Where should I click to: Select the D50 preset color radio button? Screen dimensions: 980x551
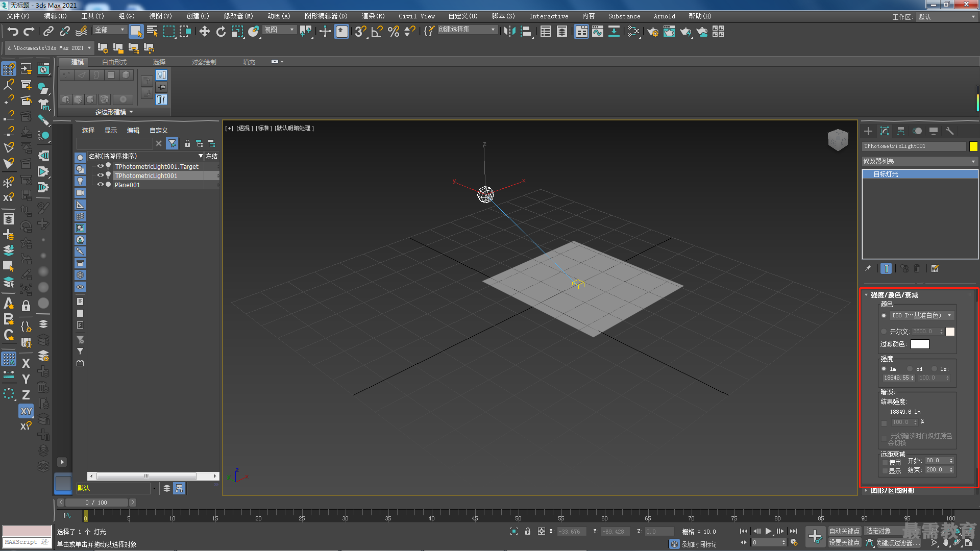pos(884,315)
